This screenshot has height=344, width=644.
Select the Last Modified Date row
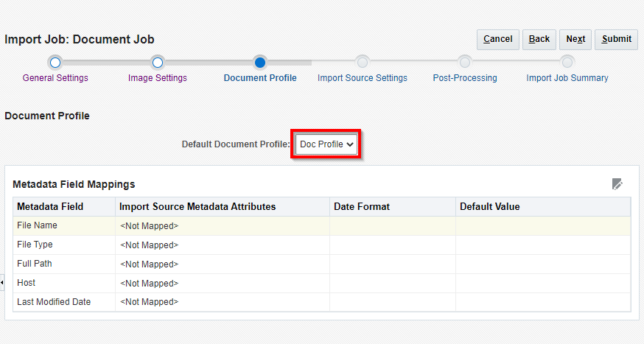pos(54,302)
